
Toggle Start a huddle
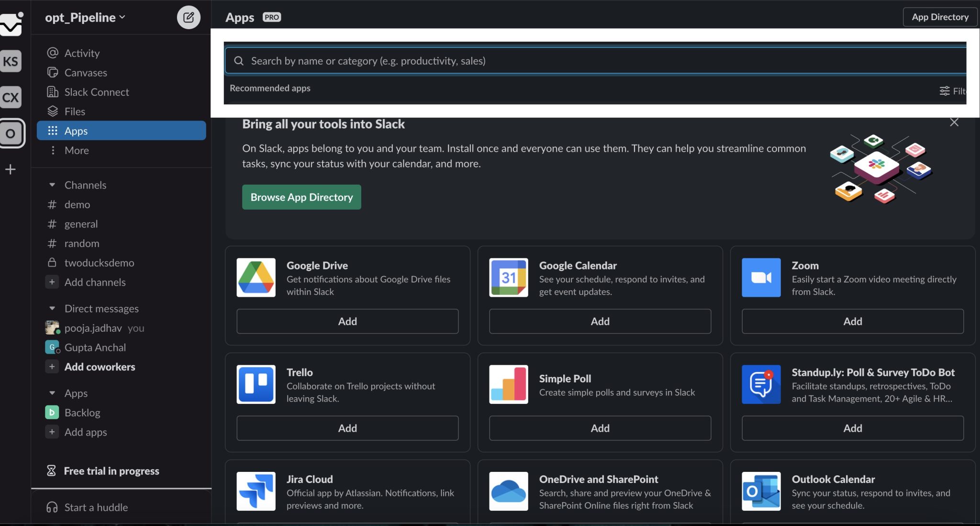click(x=96, y=507)
